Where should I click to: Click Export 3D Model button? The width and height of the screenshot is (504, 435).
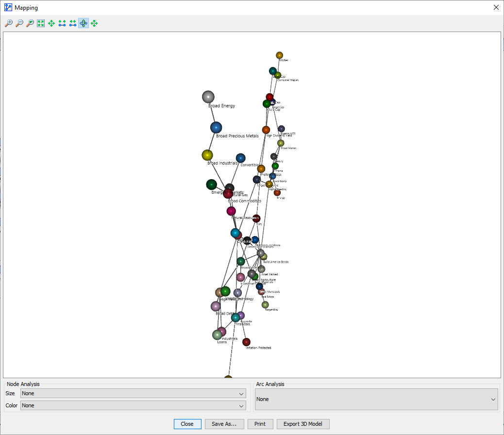coord(303,424)
